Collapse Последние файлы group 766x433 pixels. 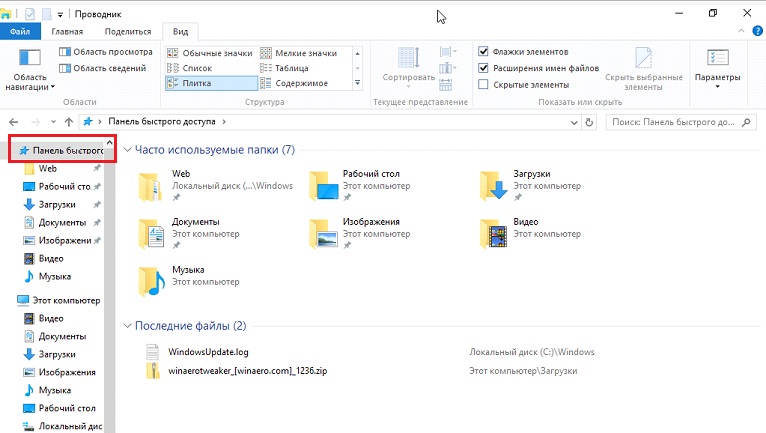pos(128,325)
